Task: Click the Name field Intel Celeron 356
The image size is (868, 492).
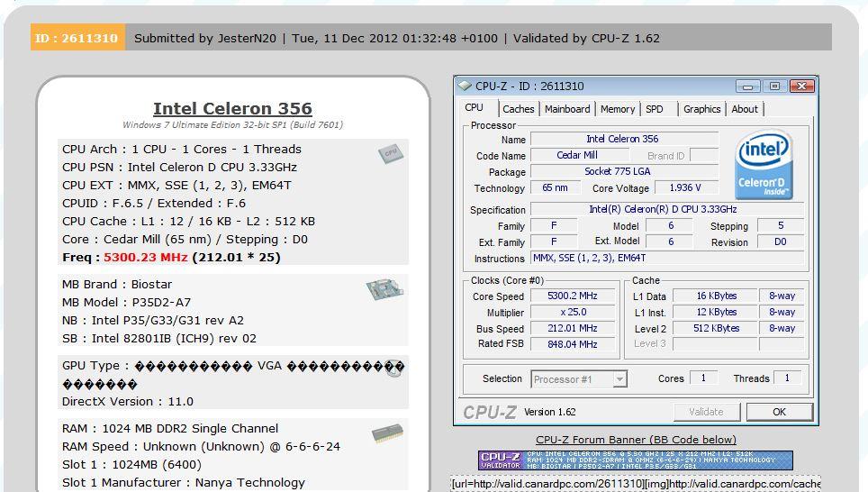Action: click(624, 139)
